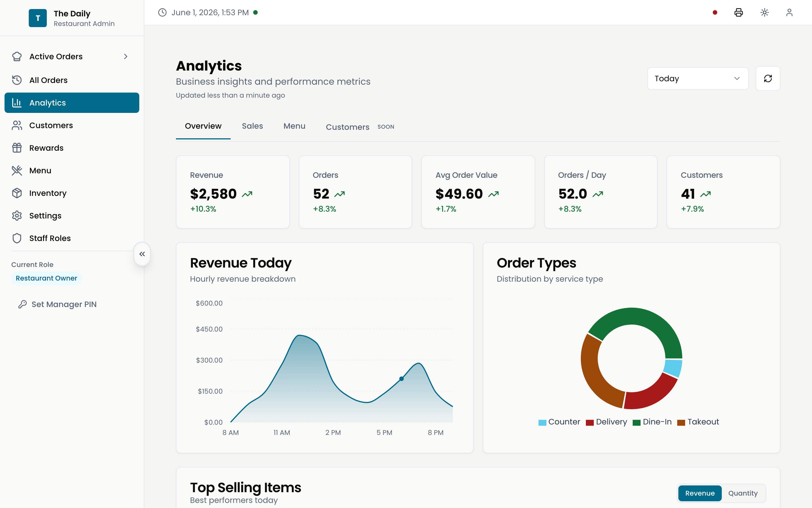Click the gear Settings icon

(x=17, y=215)
